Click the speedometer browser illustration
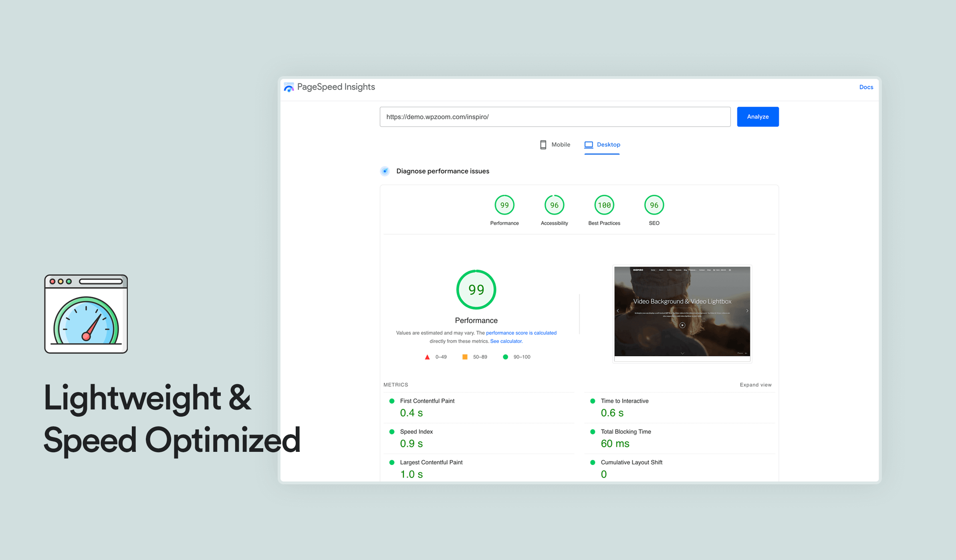This screenshot has width=956, height=560. tap(86, 314)
